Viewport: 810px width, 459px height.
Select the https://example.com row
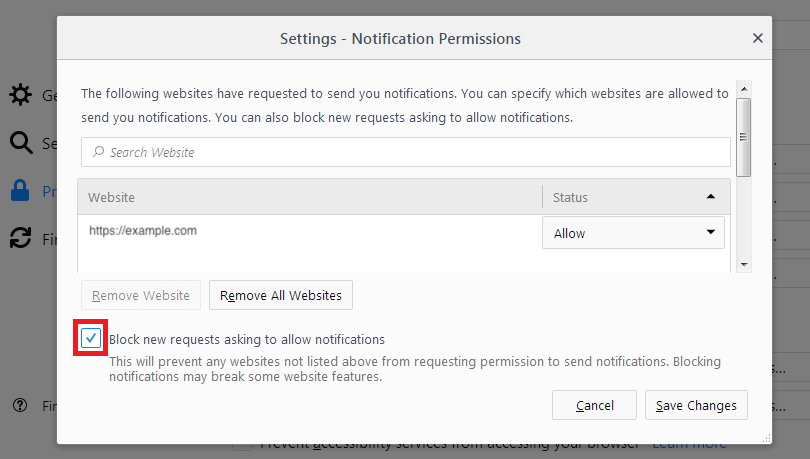point(310,231)
